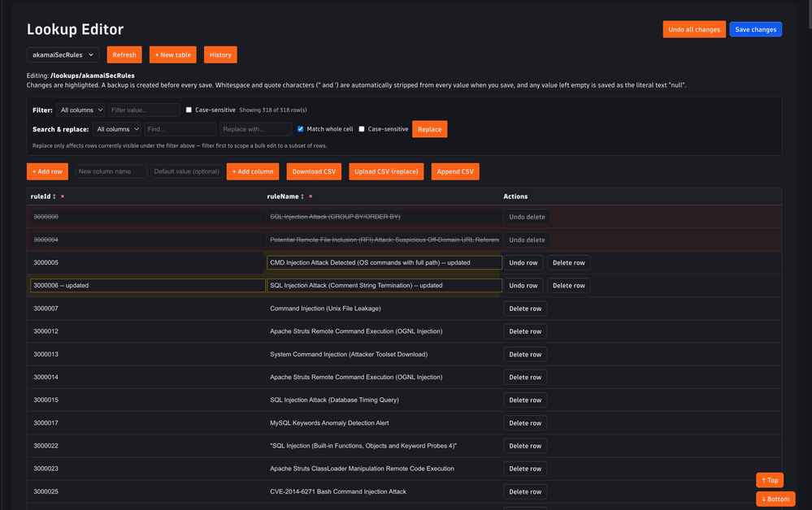Click the Refresh button
The width and height of the screenshot is (812, 510).
[124, 55]
